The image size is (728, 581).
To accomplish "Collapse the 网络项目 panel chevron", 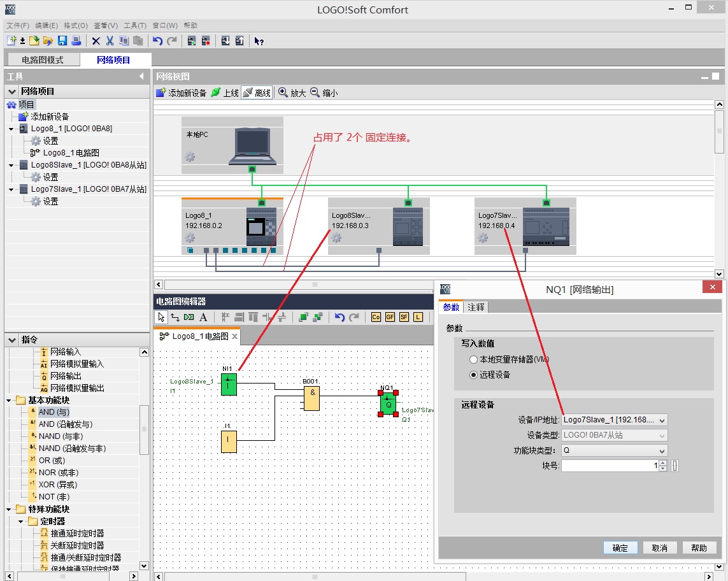I will 12,92.
